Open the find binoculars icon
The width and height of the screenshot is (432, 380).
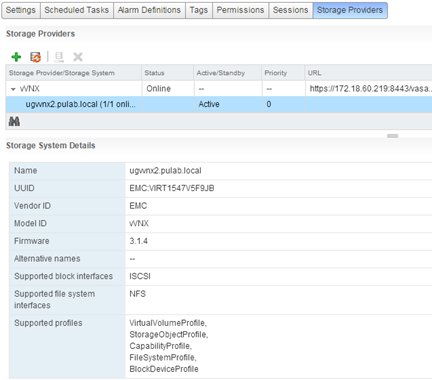coord(14,122)
